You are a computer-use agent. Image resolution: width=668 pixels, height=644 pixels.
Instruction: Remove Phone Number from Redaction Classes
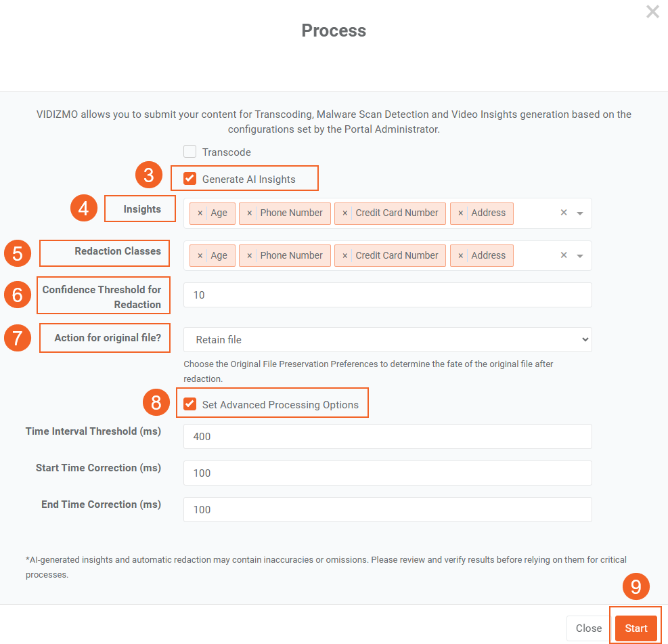pos(250,256)
